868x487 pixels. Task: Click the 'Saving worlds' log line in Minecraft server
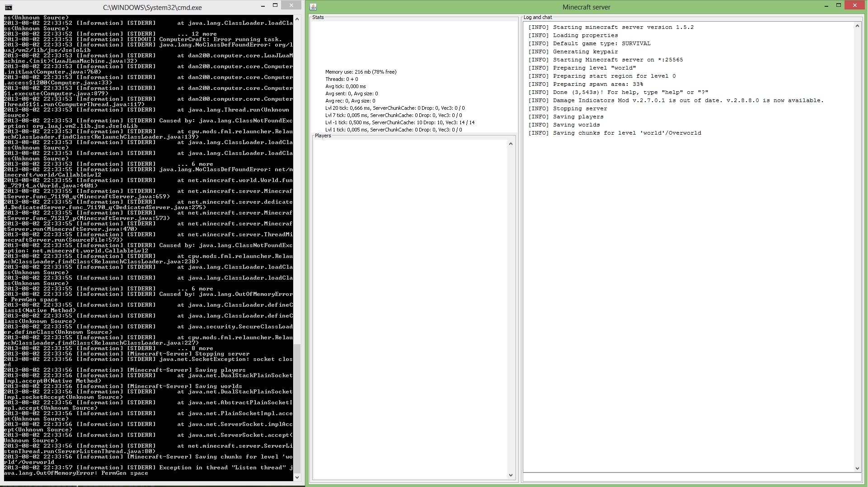coord(564,125)
